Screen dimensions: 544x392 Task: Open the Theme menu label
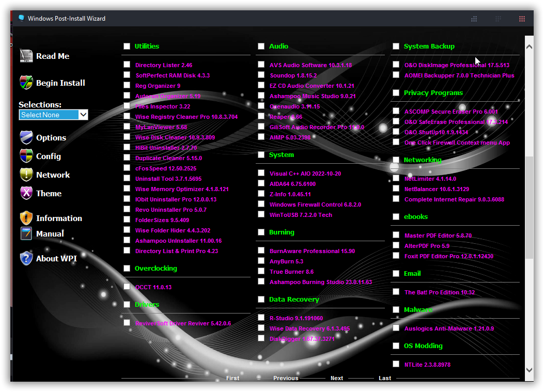coord(49,194)
